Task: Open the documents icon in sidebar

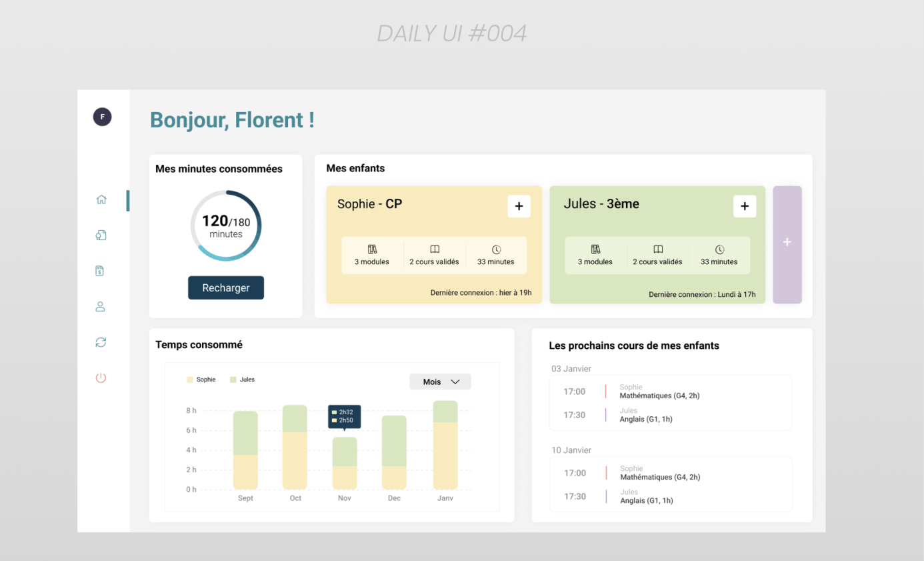Action: pyautogui.click(x=101, y=235)
